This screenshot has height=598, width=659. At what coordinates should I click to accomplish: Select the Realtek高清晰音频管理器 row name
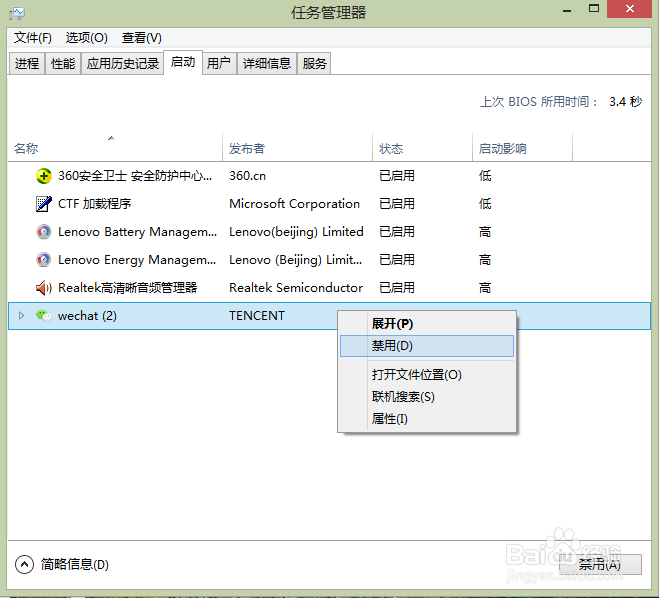click(x=128, y=288)
